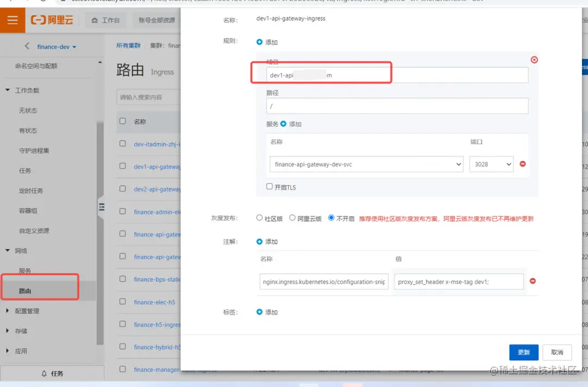
Task: Click the plus icon to add a label
Action: tap(259, 312)
